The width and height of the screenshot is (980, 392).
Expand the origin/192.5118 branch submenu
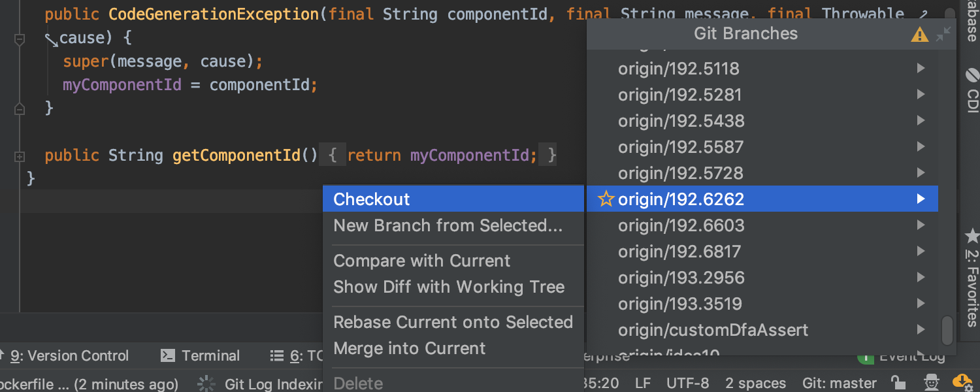(921, 68)
